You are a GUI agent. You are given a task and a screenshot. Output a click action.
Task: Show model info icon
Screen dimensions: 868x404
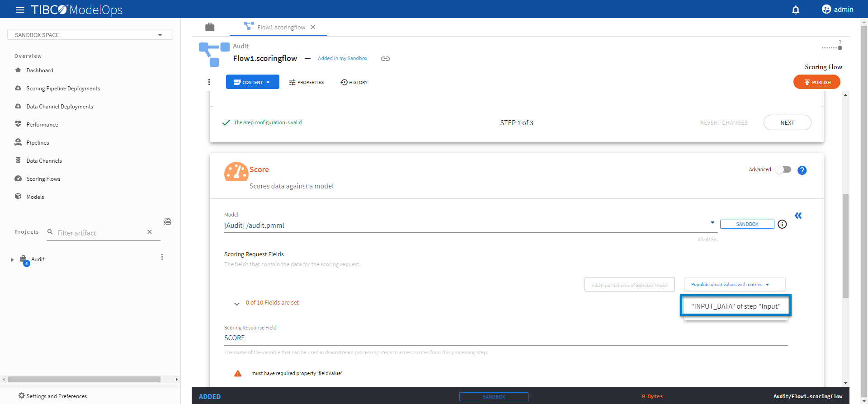[782, 224]
